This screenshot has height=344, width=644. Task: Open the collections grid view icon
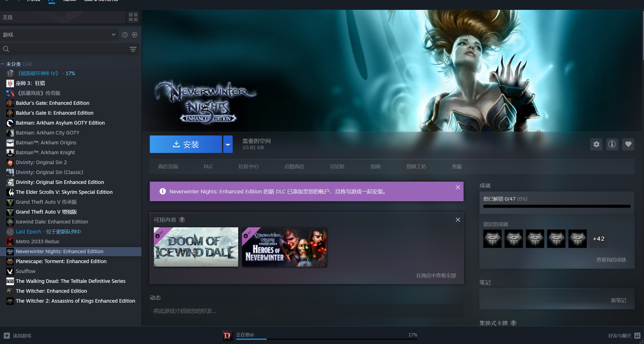point(133,17)
